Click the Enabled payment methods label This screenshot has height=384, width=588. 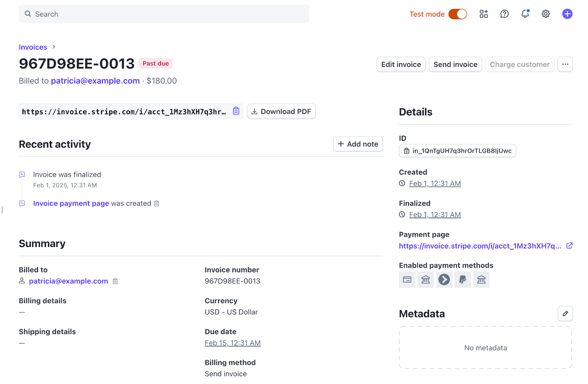(446, 265)
